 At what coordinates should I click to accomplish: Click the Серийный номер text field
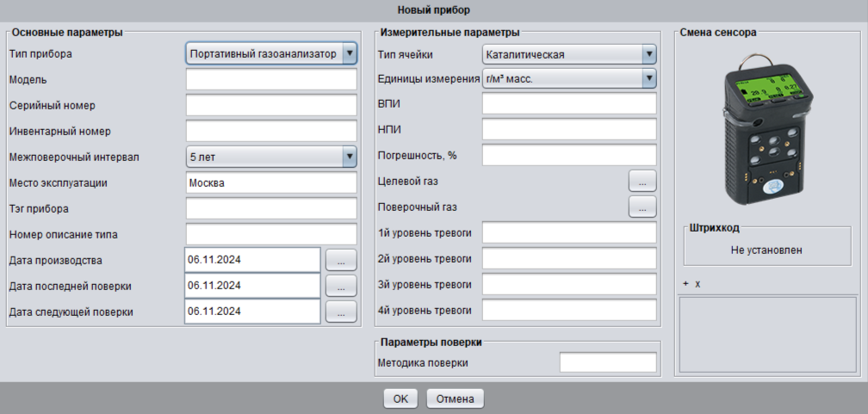270,105
